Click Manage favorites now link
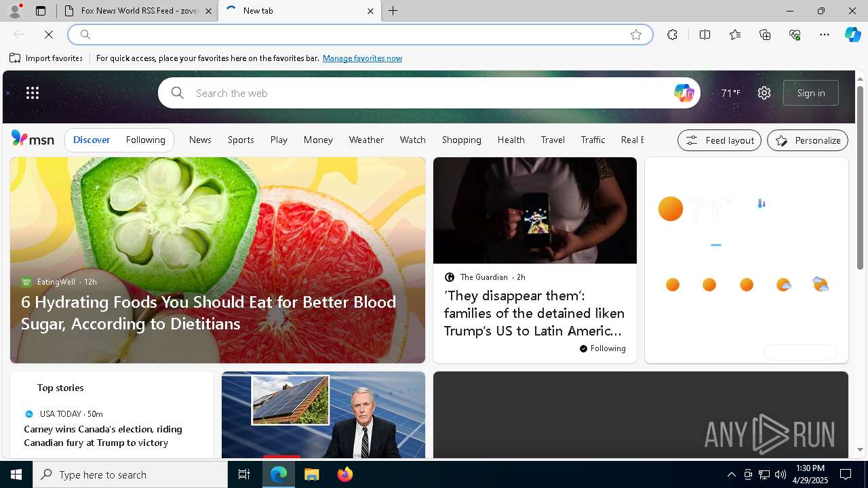Image resolution: width=868 pixels, height=488 pixels. click(x=362, y=58)
